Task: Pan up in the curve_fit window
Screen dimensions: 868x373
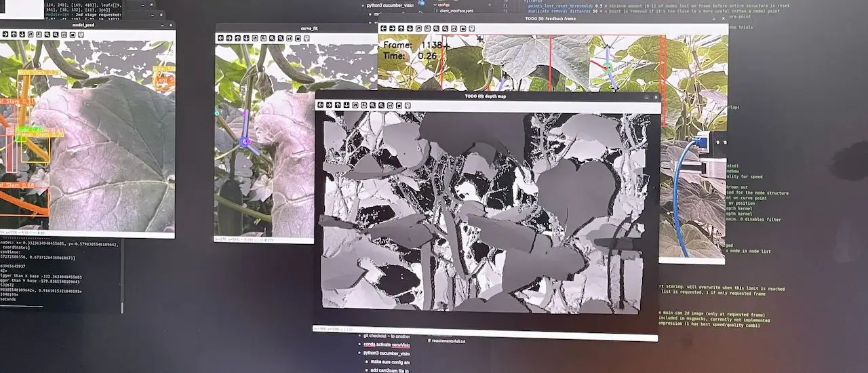Action: click(237, 38)
